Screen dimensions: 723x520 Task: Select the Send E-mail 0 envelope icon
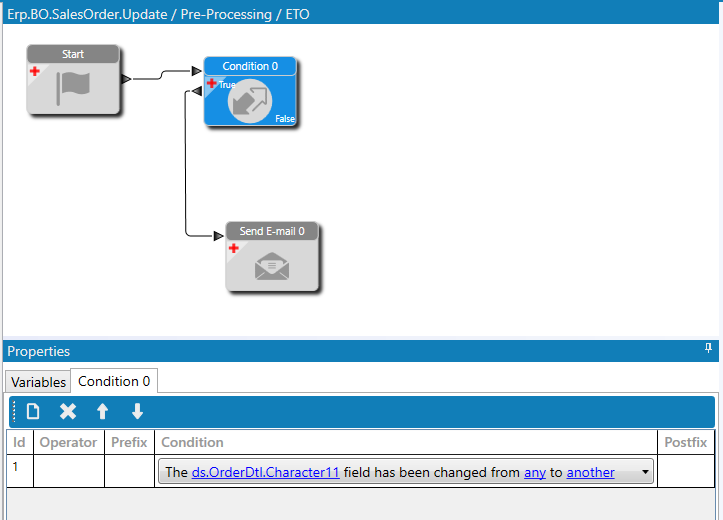272,266
